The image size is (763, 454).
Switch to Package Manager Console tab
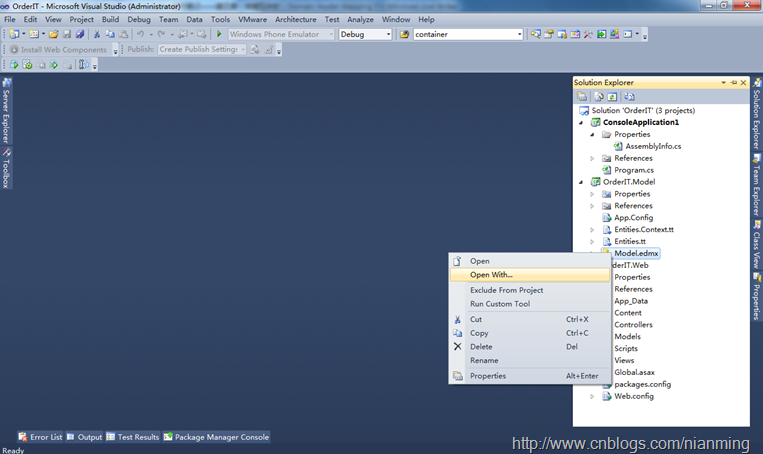click(216, 437)
